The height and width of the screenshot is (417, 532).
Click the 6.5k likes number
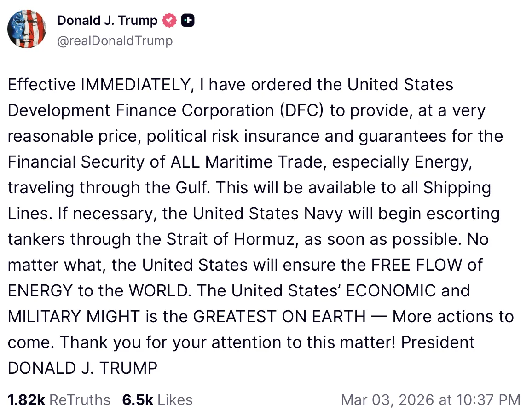[x=137, y=400]
